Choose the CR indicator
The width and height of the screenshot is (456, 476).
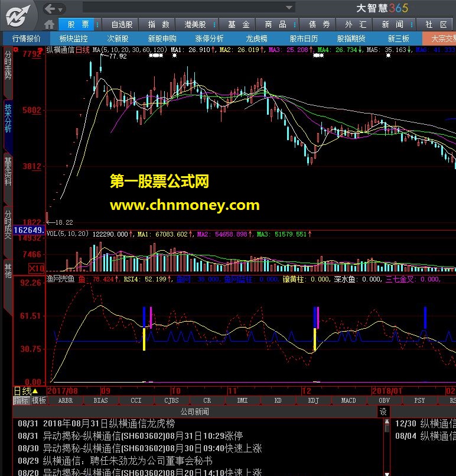tap(207, 400)
